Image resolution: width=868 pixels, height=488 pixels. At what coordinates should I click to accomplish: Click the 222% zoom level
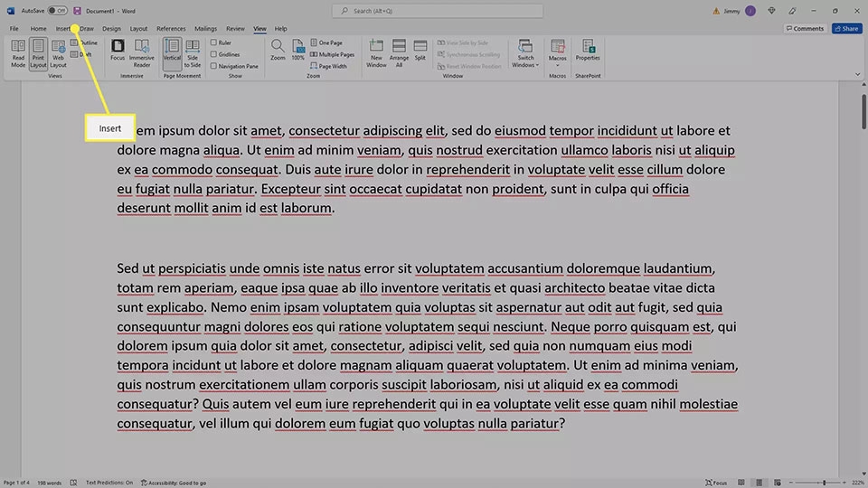(857, 483)
